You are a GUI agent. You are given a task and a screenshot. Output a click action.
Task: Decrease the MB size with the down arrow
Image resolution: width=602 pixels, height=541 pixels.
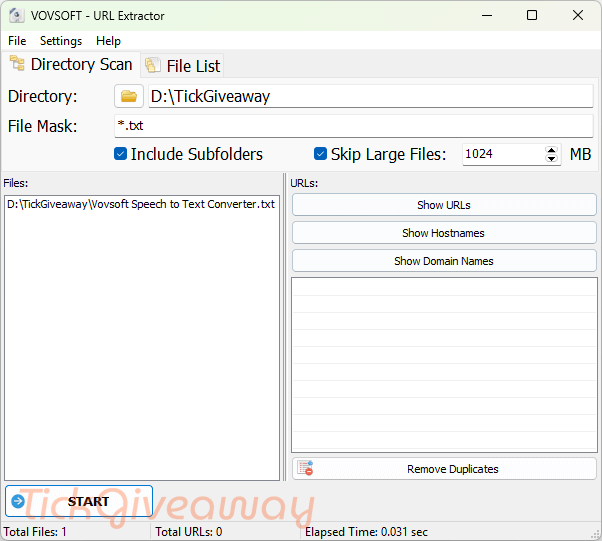(x=552, y=158)
